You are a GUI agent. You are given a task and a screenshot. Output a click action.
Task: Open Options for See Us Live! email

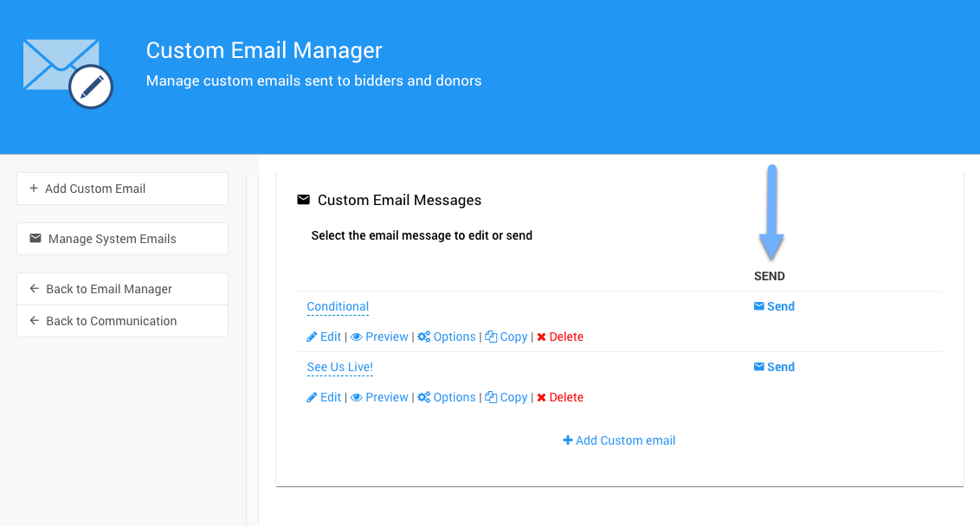point(454,397)
